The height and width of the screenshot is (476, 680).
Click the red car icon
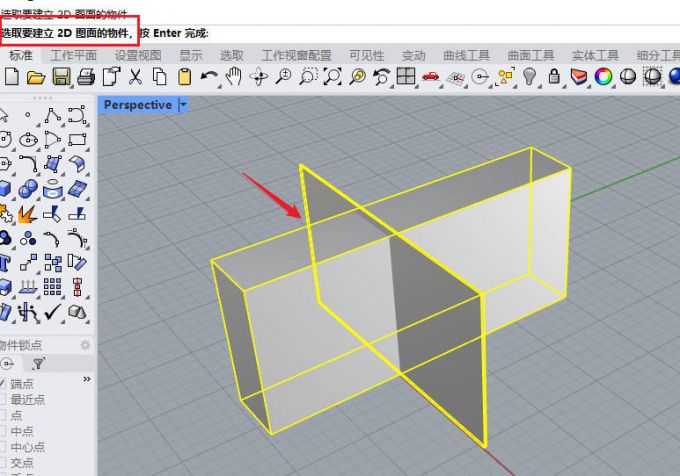(x=431, y=77)
